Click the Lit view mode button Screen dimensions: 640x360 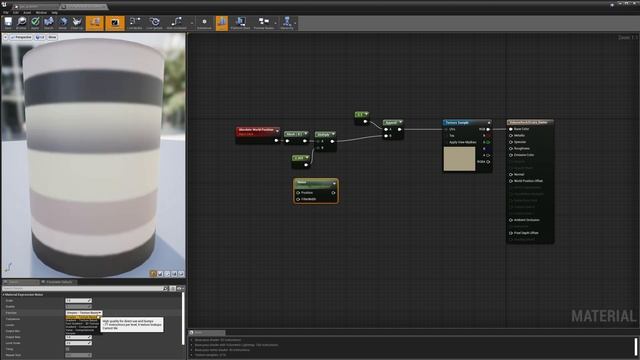(x=40, y=37)
